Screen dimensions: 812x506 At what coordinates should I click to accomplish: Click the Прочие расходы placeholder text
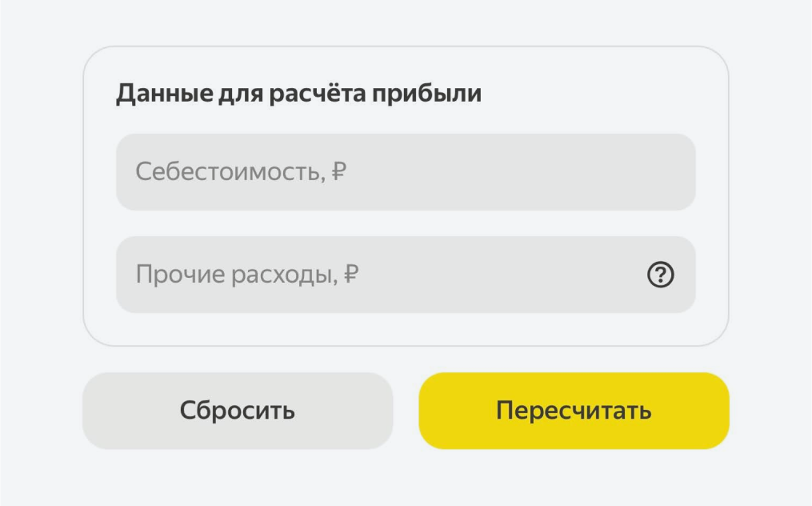[247, 275]
